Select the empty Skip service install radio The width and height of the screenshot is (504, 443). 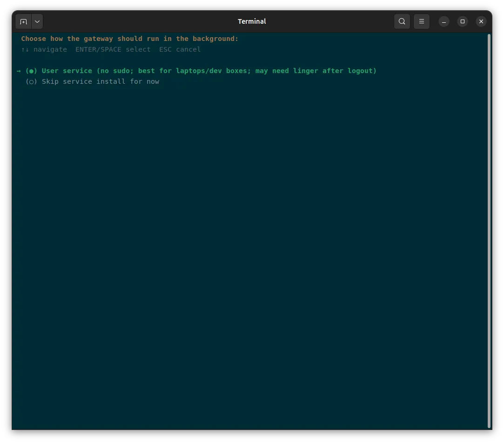(31, 81)
